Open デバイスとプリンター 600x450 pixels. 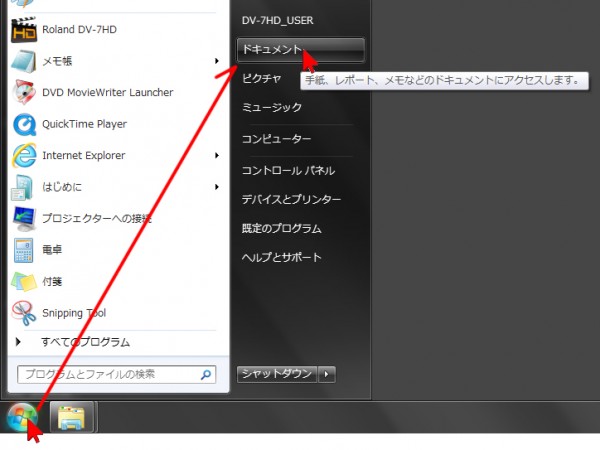click(291, 199)
